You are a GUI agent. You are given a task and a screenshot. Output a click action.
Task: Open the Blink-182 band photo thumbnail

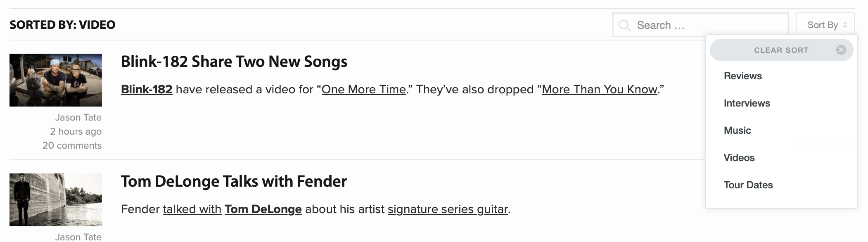click(x=56, y=80)
